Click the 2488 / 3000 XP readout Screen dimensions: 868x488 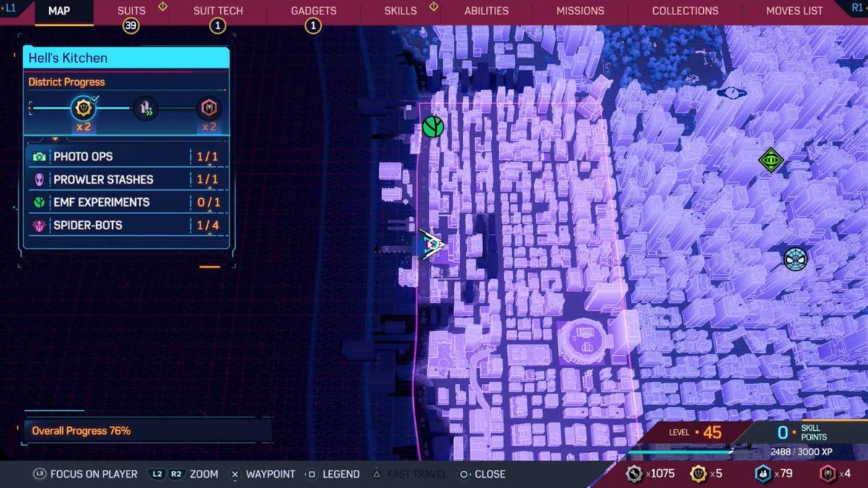pyautogui.click(x=801, y=452)
